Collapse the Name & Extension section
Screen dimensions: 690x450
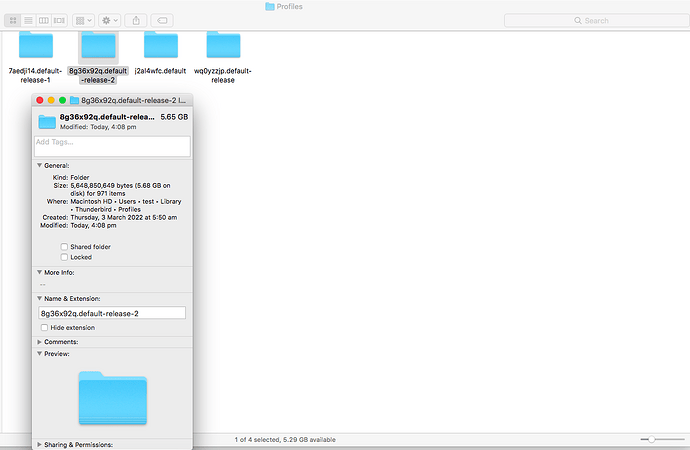[x=39, y=298]
